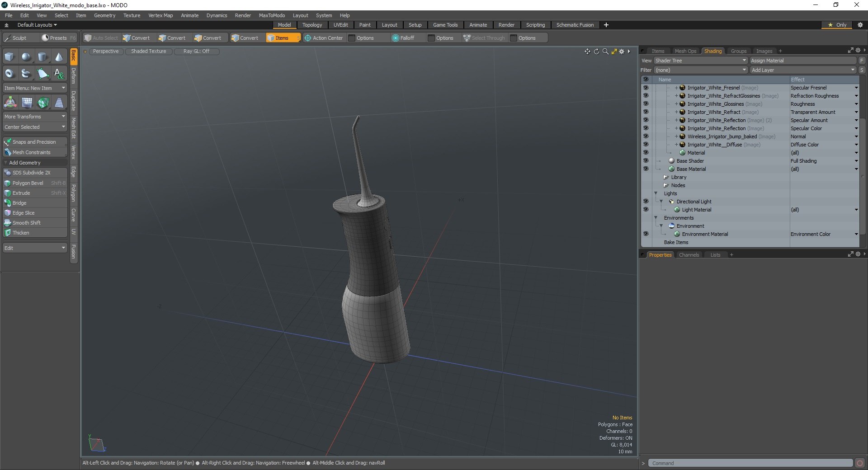Open the Shader Tree view dropdown
868x470 pixels.
(700, 61)
